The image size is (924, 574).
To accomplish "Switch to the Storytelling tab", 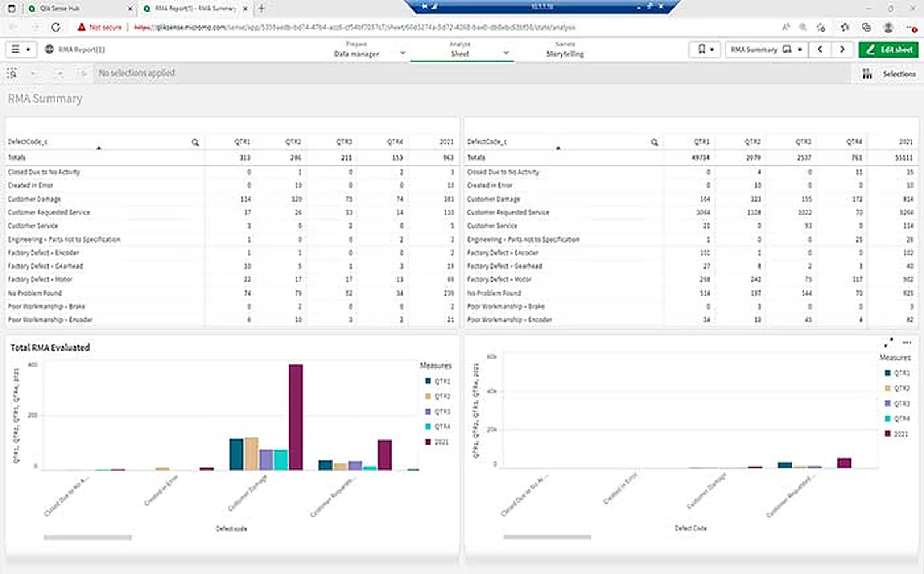I will tap(565, 50).
